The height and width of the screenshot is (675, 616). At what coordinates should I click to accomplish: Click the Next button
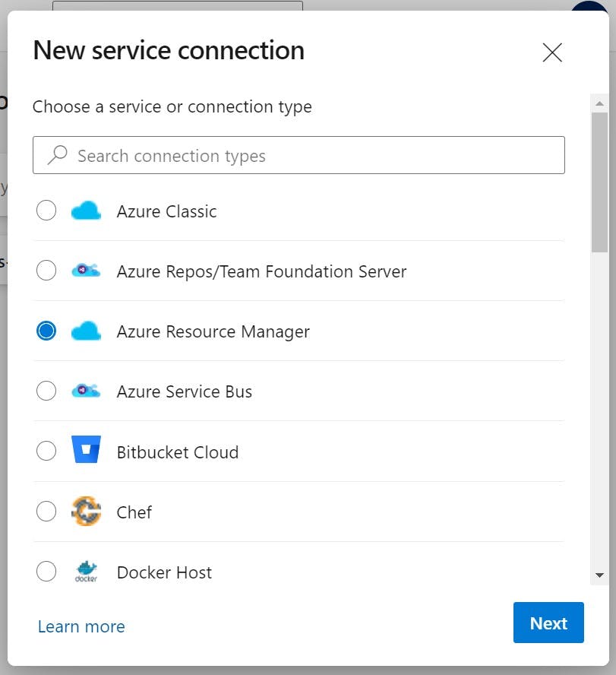click(548, 623)
